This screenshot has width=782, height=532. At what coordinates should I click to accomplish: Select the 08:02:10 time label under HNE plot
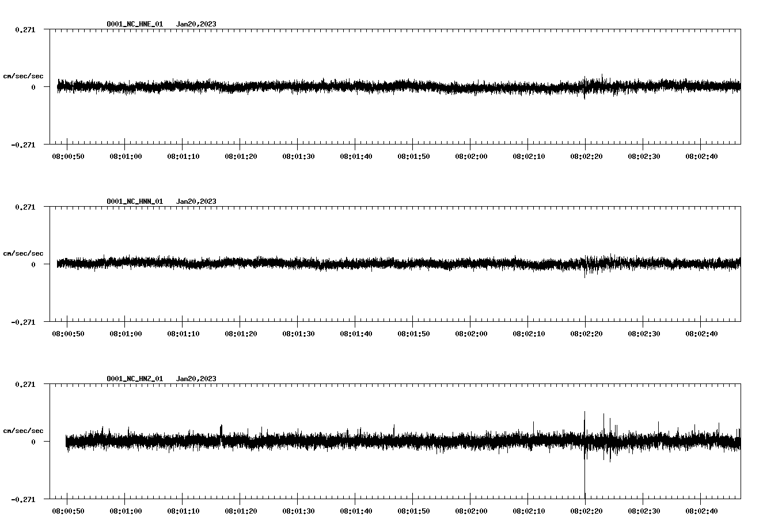(529, 156)
